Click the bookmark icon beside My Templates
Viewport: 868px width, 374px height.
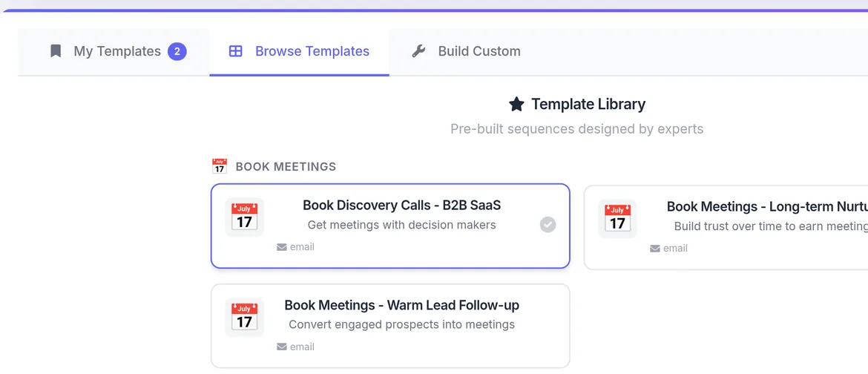(x=56, y=51)
